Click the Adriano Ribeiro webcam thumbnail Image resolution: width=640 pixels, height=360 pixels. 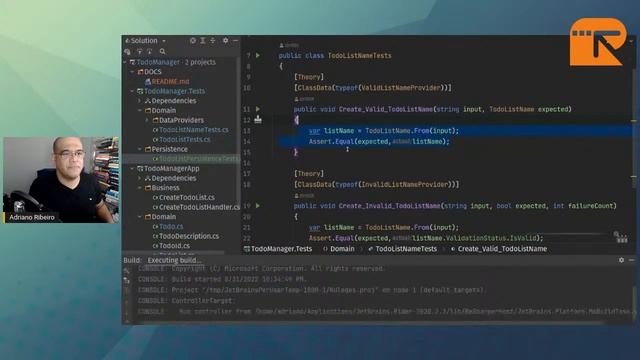pos(61,180)
